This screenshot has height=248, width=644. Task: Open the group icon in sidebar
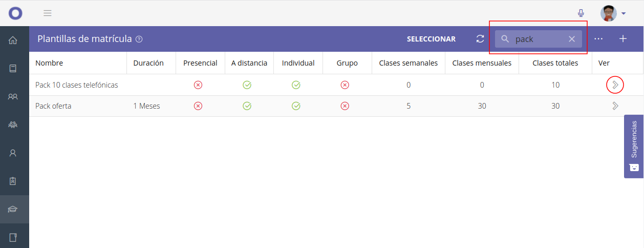point(13,125)
